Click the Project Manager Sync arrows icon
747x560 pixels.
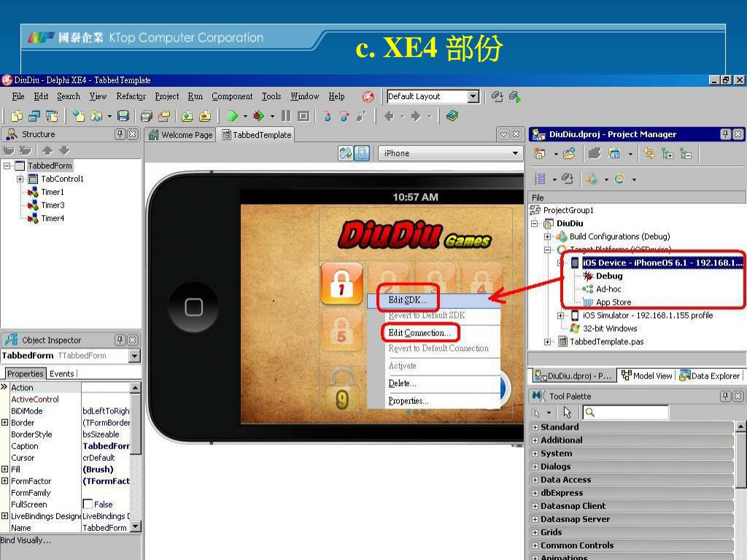(x=649, y=153)
